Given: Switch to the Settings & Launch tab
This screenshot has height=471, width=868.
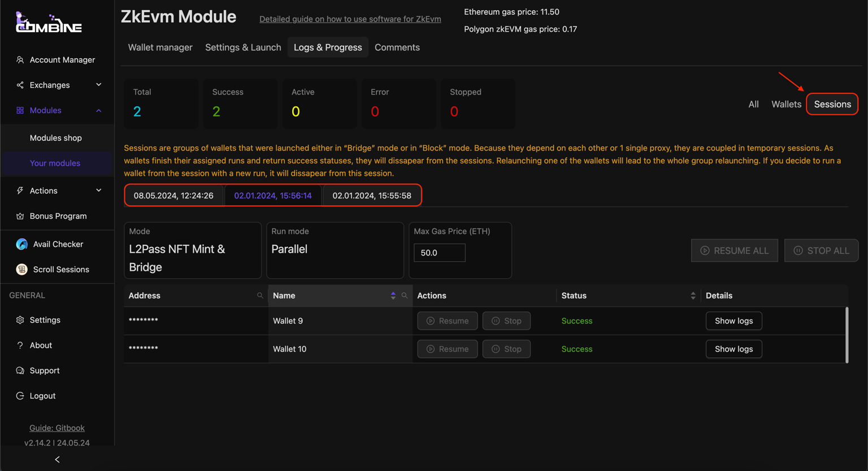Looking at the screenshot, I should tap(243, 47).
